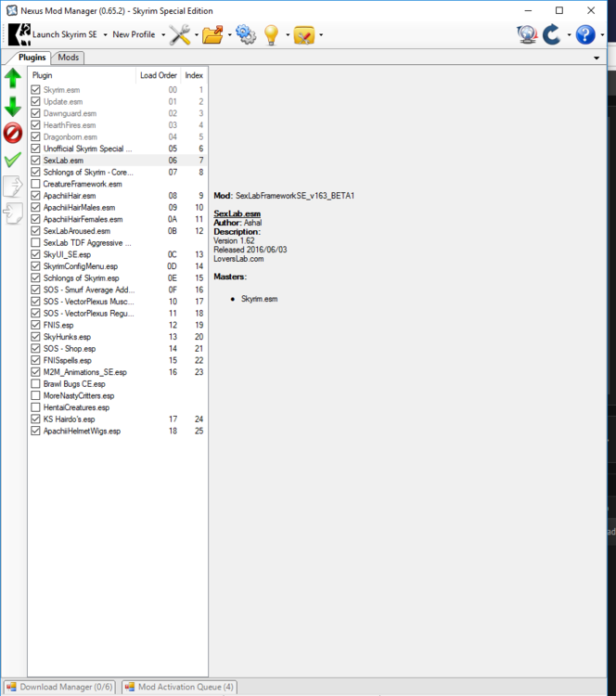Open the tab list dropdown arrow
Screen dimensions: 616x696
coord(597,58)
